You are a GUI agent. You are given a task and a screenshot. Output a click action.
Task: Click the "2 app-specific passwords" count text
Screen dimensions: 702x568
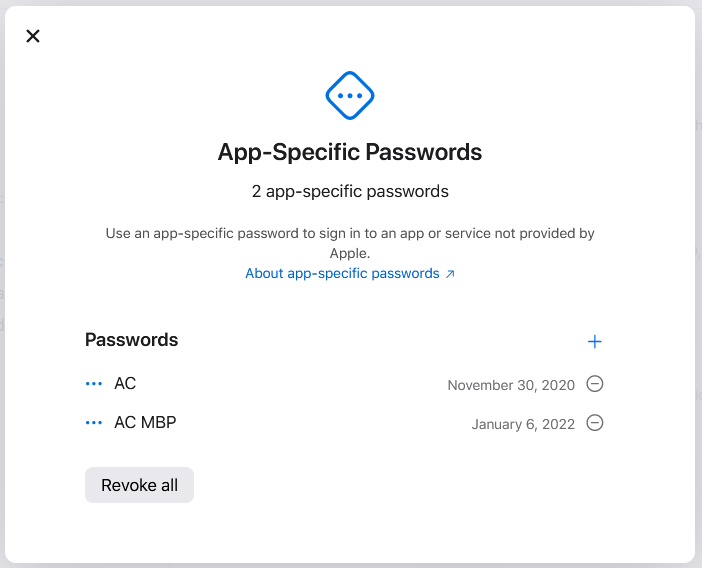pyautogui.click(x=350, y=191)
